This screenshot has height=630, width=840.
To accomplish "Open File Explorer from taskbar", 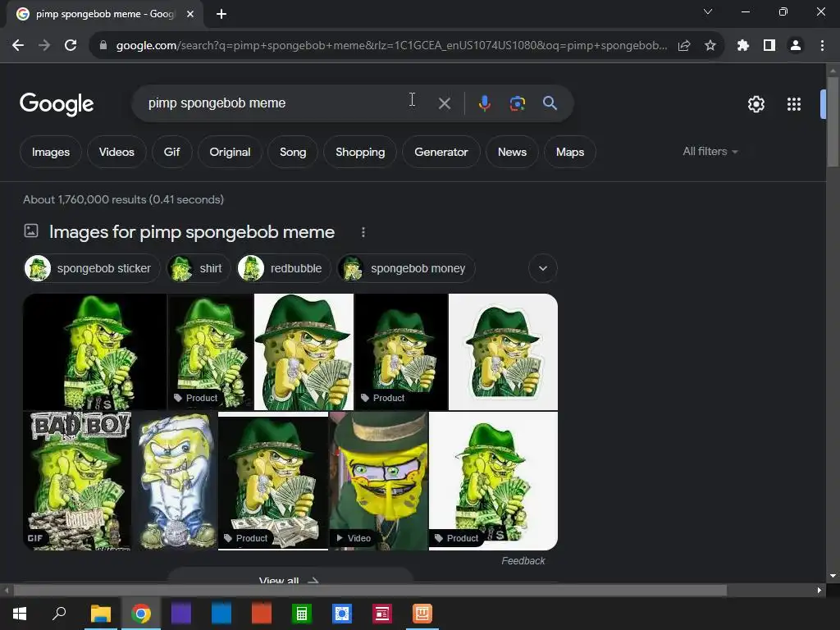I will click(x=101, y=614).
